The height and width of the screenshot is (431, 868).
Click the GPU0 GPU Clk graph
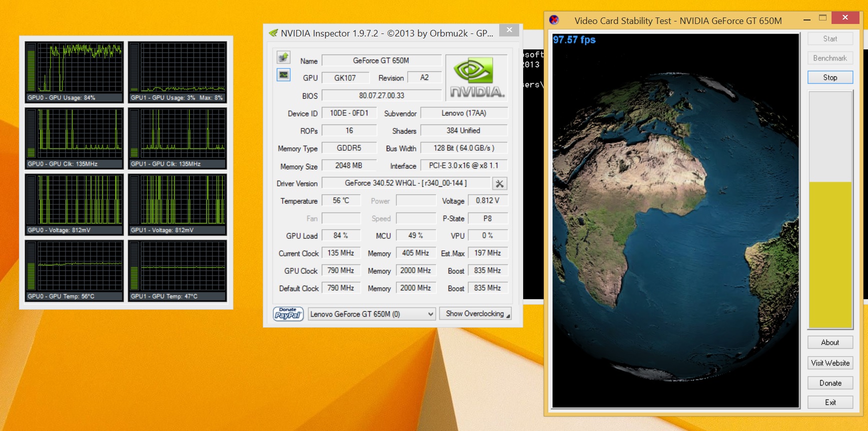[74, 138]
